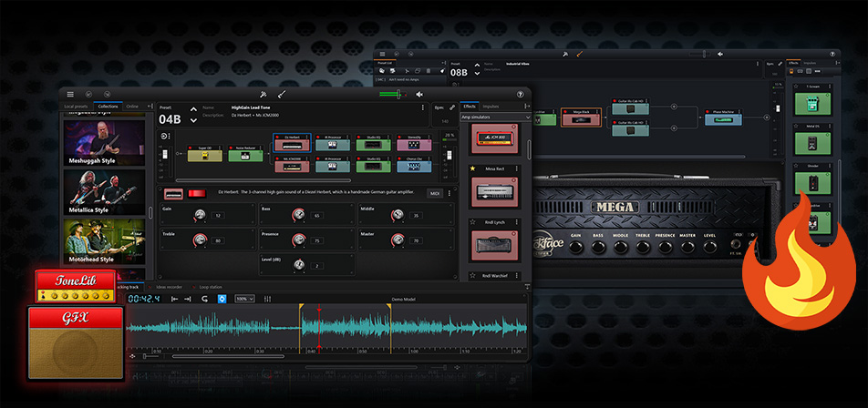Click the MIDI button
This screenshot has width=868, height=408.
click(x=435, y=193)
